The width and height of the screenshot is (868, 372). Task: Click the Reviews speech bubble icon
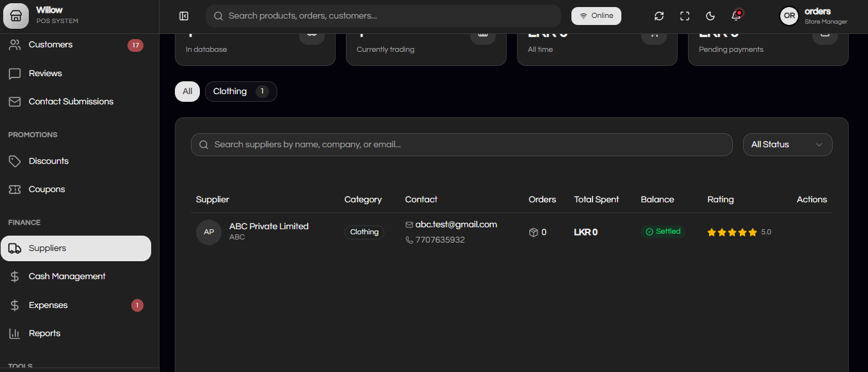point(15,74)
